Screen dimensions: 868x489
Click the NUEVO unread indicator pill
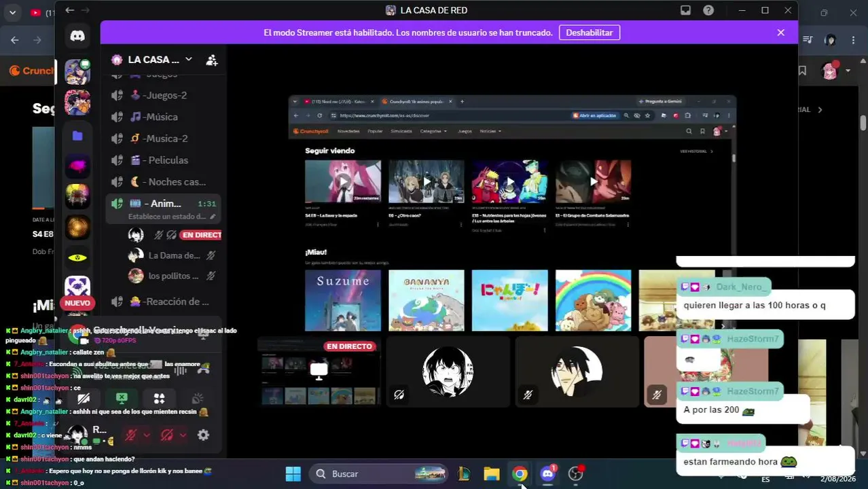pos(77,303)
